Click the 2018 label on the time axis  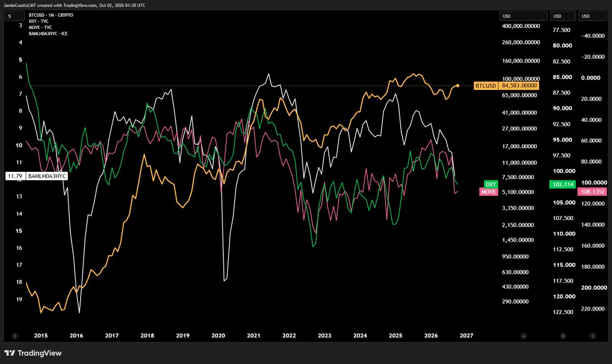click(x=147, y=335)
